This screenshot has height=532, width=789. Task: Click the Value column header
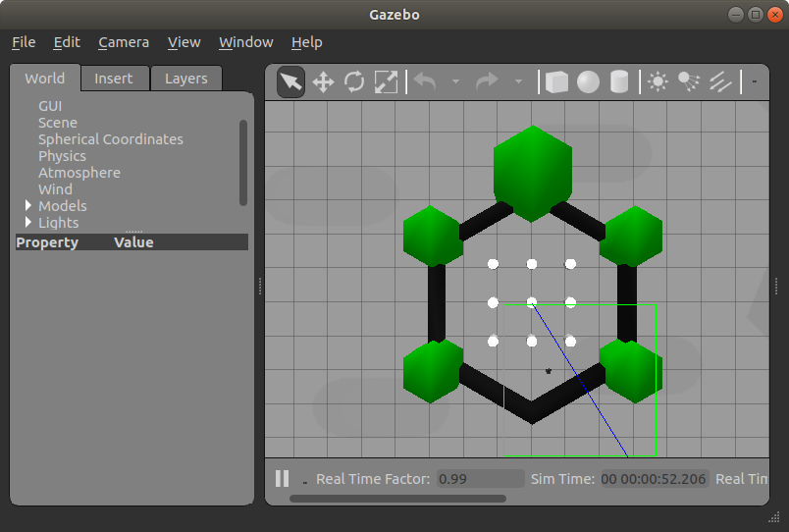[133, 242]
